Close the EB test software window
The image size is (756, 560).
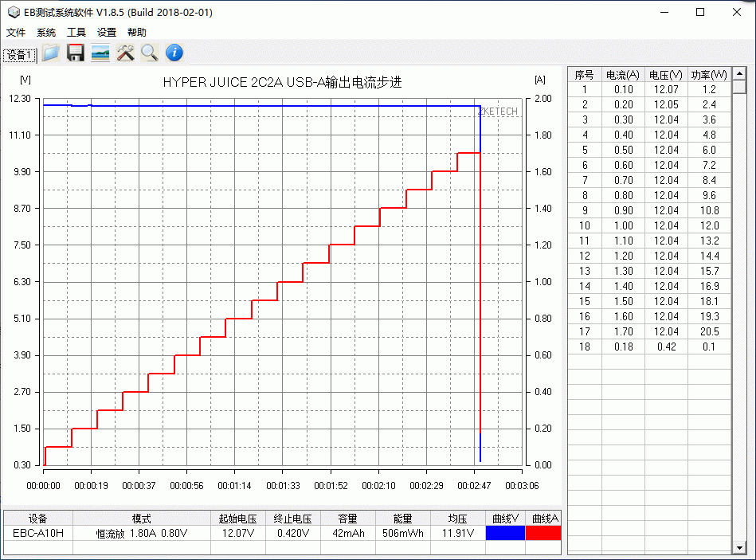coord(737,12)
